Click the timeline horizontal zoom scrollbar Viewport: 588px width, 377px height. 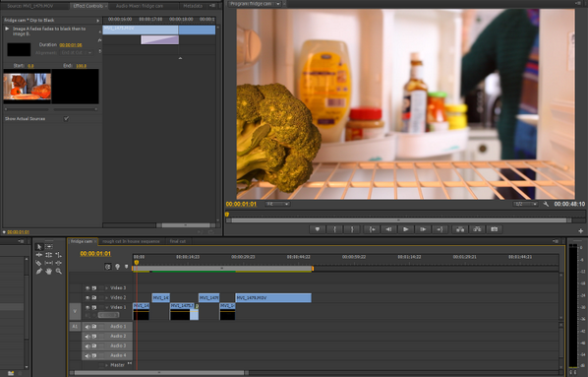tap(159, 373)
